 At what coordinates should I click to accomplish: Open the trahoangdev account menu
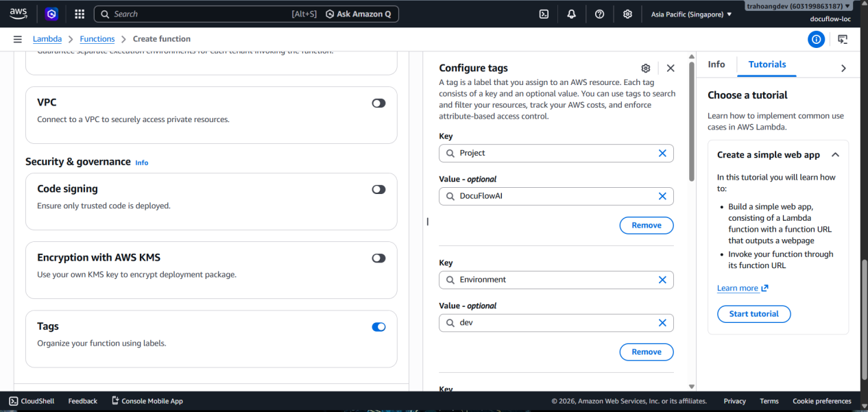(799, 5)
